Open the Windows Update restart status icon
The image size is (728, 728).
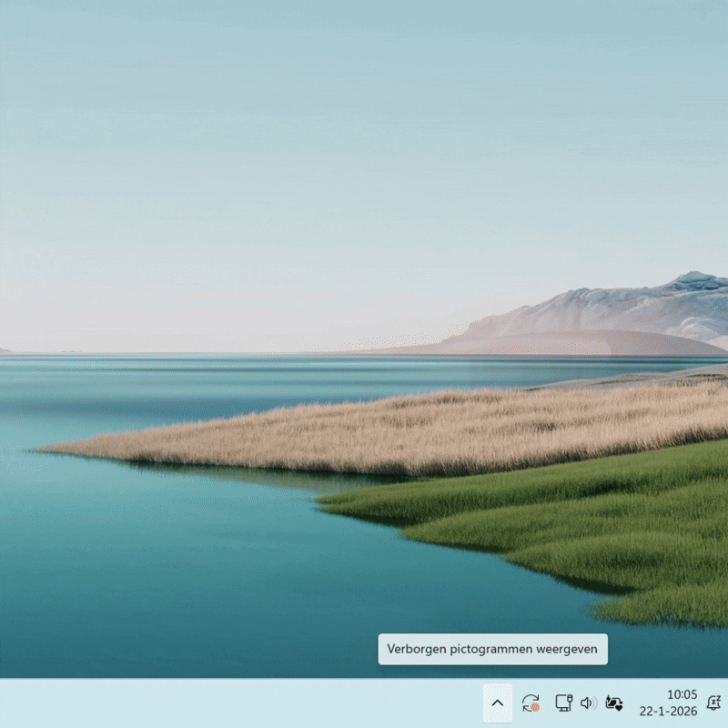[x=530, y=703]
